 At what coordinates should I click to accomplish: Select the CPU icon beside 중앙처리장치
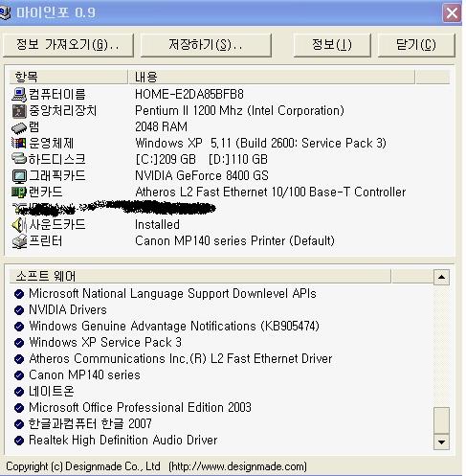19,111
